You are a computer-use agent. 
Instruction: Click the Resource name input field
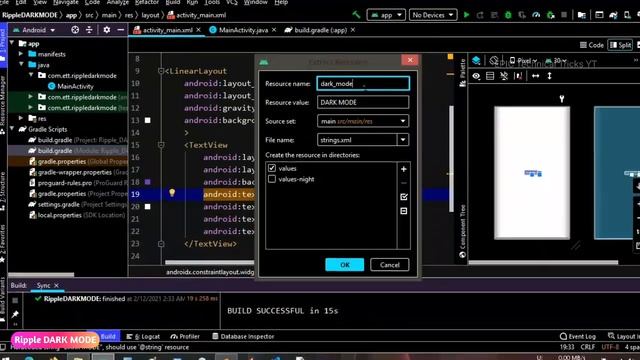363,83
